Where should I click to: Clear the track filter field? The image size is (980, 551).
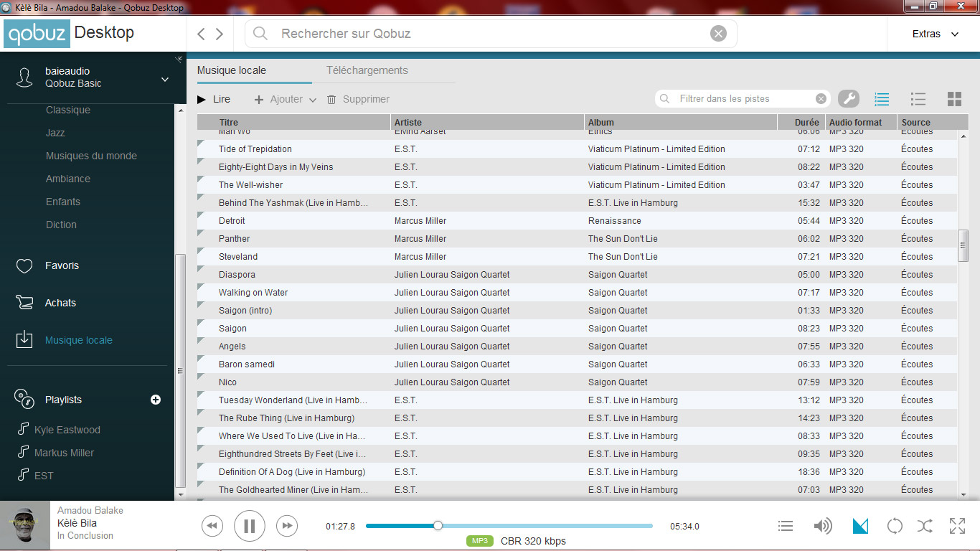click(x=821, y=99)
